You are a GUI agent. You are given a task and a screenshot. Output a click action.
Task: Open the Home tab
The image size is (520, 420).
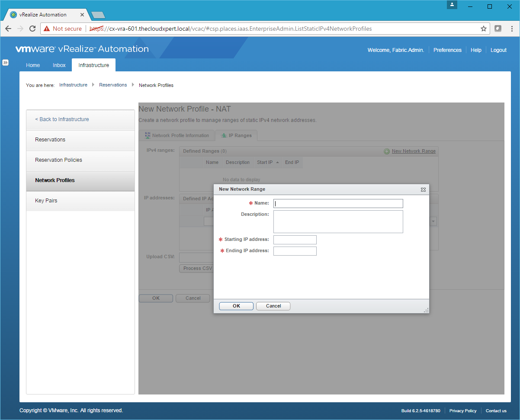pos(33,65)
